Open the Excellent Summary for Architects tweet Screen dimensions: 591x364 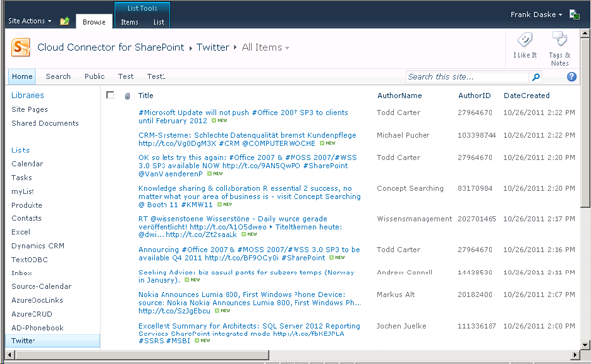[x=249, y=334]
